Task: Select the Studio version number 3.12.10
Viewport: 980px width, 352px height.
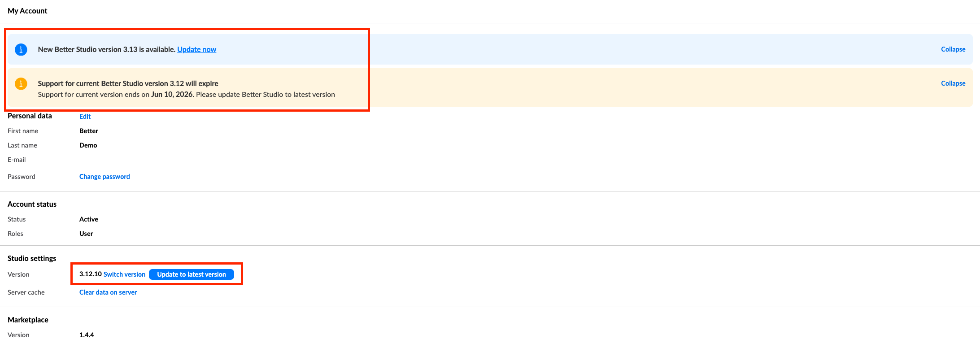Action: [91, 274]
